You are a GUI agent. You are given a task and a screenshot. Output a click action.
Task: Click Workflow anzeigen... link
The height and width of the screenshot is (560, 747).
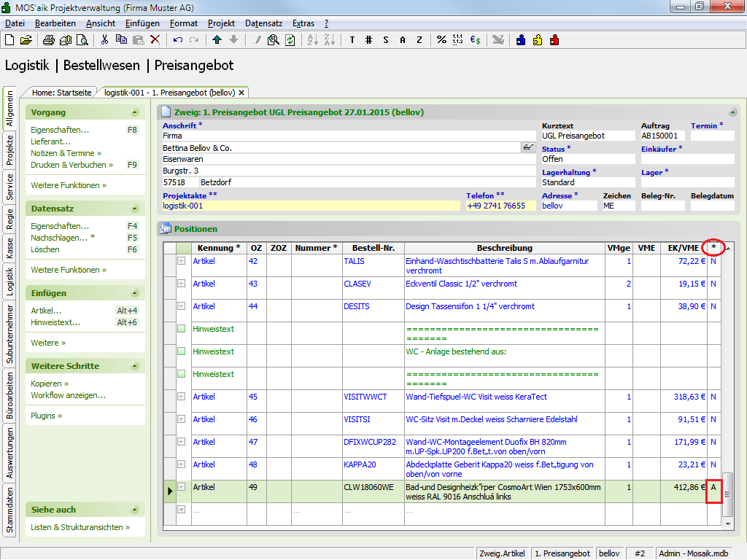click(x=68, y=395)
